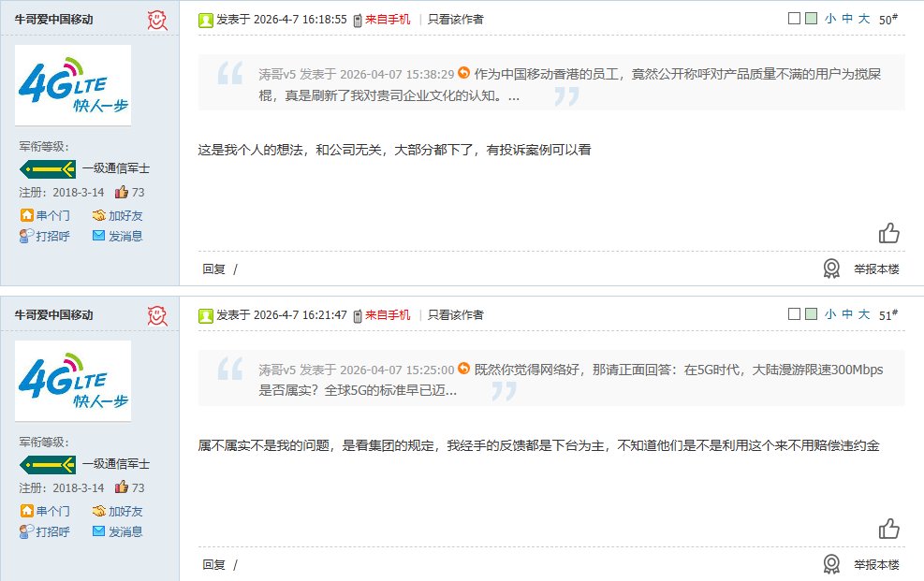Viewport: 924px width, 581px height.
Task: Report post 51 via 举报本楼
Action: [876, 564]
